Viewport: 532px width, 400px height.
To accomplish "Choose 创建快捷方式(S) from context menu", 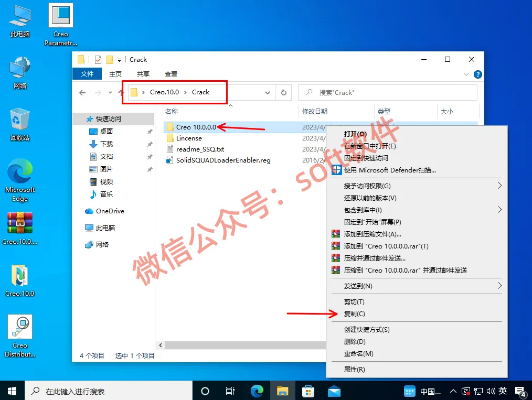I will tap(366, 330).
